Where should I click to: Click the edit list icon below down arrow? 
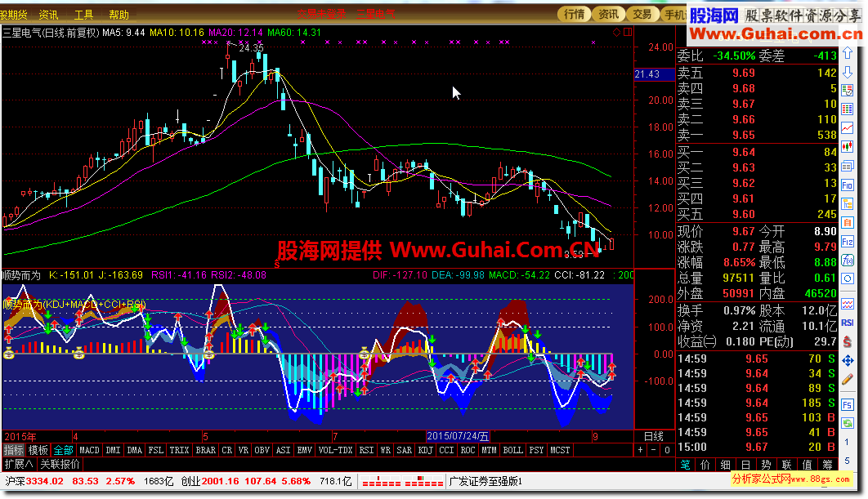coord(848,90)
